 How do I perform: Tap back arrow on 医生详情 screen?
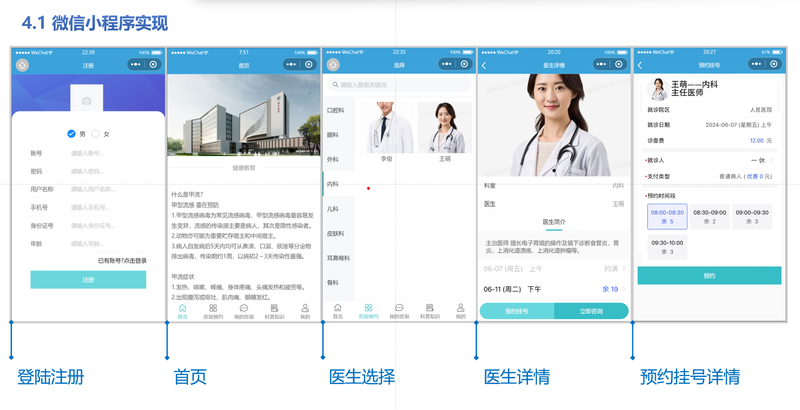click(484, 65)
